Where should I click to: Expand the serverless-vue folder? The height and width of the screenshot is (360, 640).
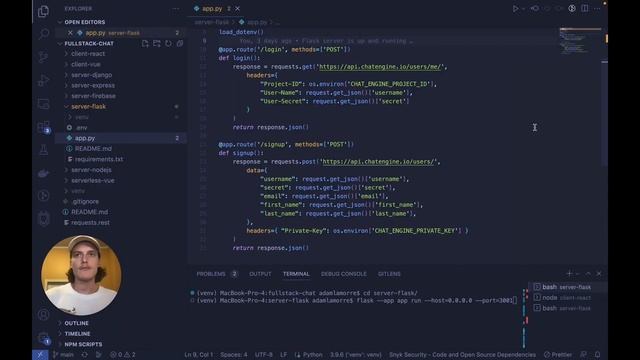(x=93, y=180)
